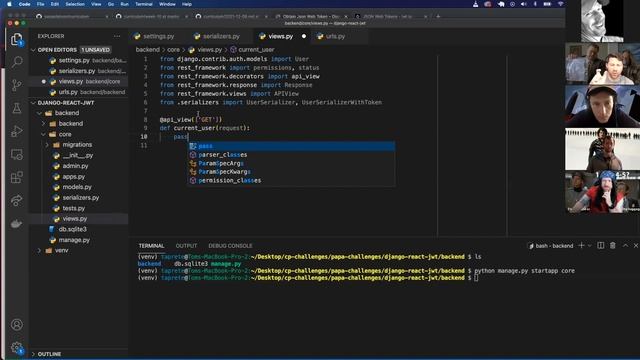Open manage.py in file tree
The height and width of the screenshot is (360, 640).
point(78,240)
